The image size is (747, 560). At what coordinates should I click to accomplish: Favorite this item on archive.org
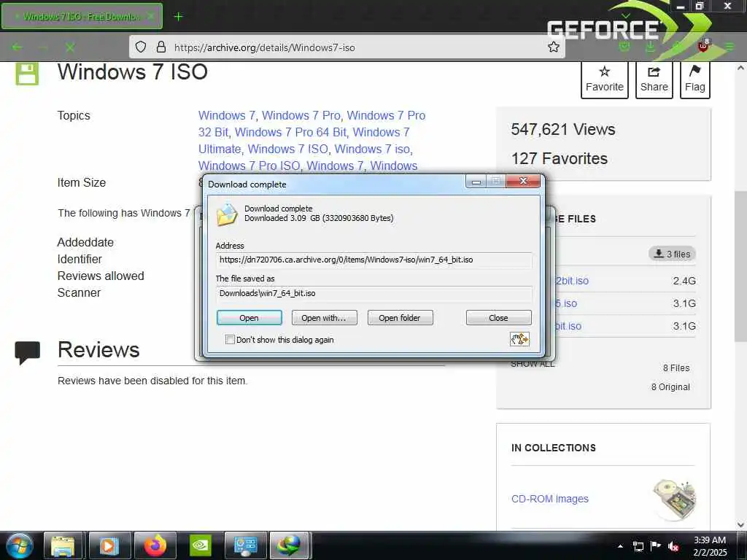tap(605, 79)
